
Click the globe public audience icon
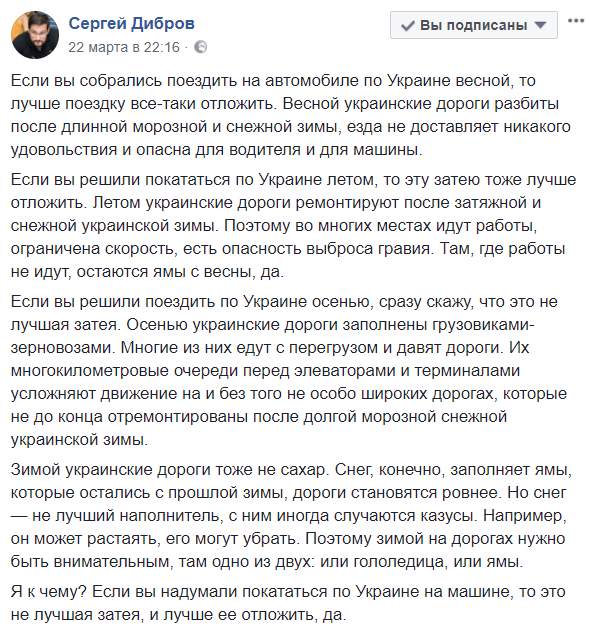click(x=200, y=47)
